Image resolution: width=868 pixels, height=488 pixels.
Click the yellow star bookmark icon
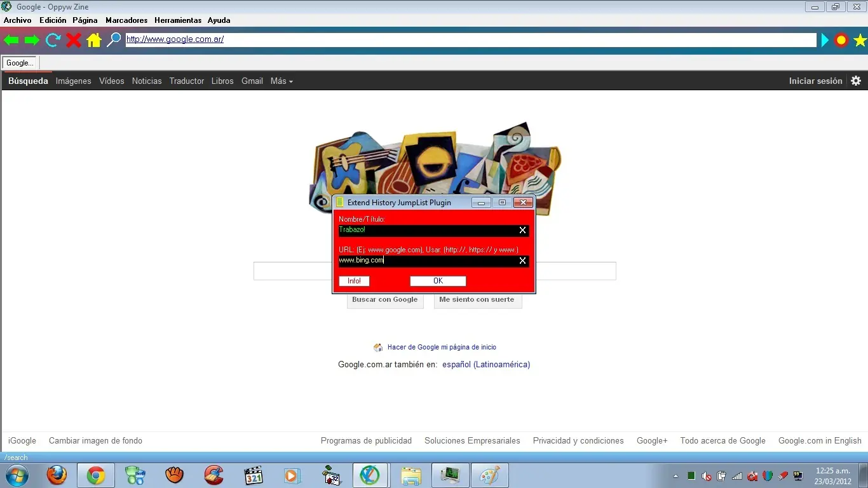click(x=860, y=41)
